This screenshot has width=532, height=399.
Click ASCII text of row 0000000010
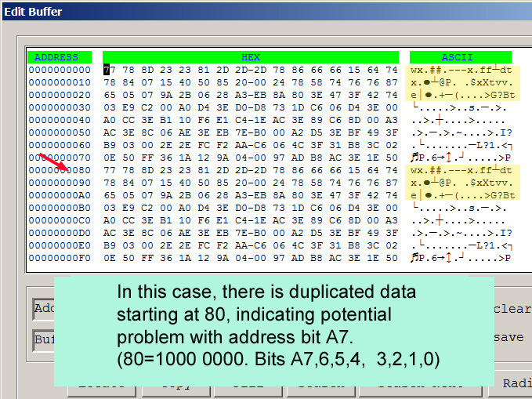461,82
